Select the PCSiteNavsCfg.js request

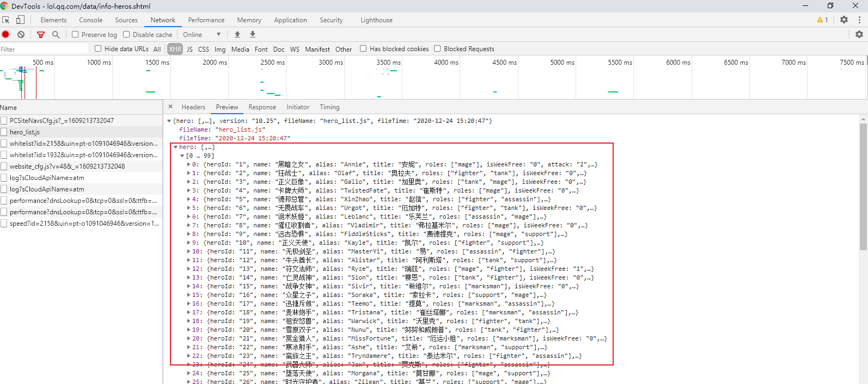81,120
